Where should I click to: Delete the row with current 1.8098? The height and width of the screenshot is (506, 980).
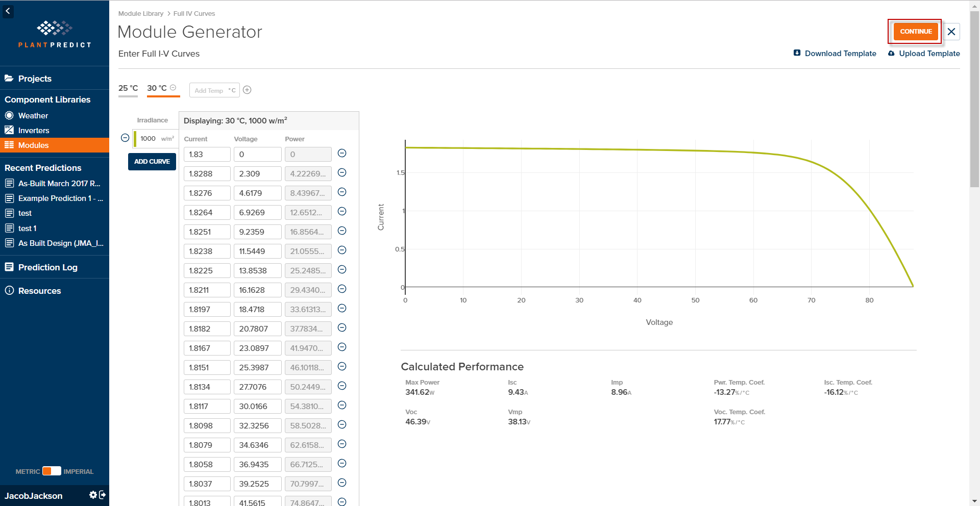[x=342, y=425]
